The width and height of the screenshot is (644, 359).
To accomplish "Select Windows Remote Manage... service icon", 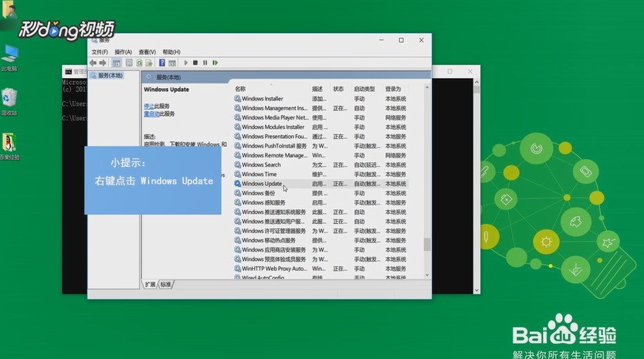I will tap(237, 155).
